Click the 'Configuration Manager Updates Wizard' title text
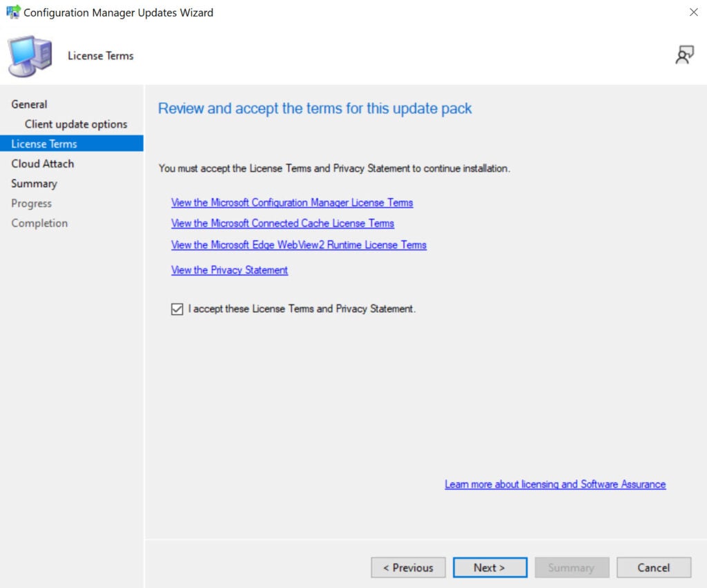The height and width of the screenshot is (588, 707). click(118, 12)
